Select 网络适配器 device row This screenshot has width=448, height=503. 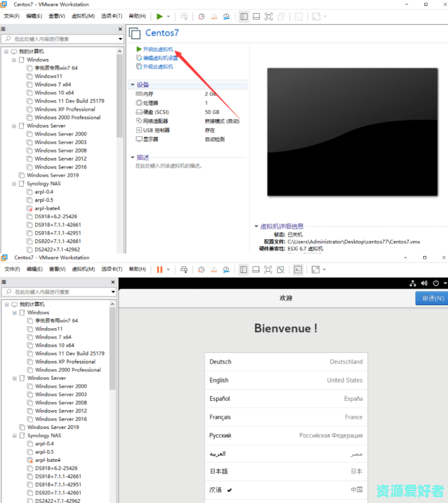[x=188, y=121]
